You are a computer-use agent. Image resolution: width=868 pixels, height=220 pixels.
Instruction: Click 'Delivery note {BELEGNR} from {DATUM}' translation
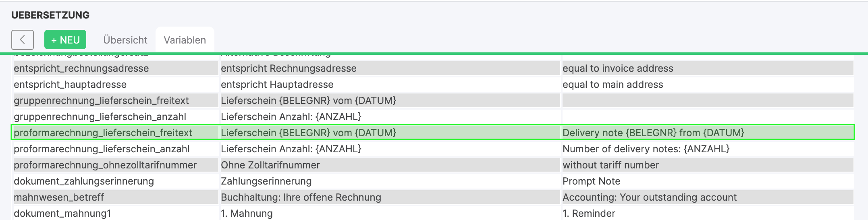653,133
